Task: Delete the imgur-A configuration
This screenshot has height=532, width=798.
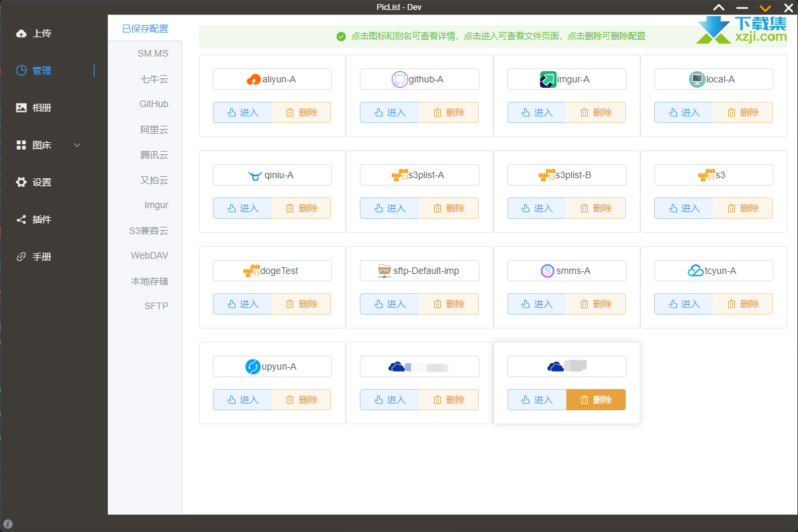Action: point(596,112)
